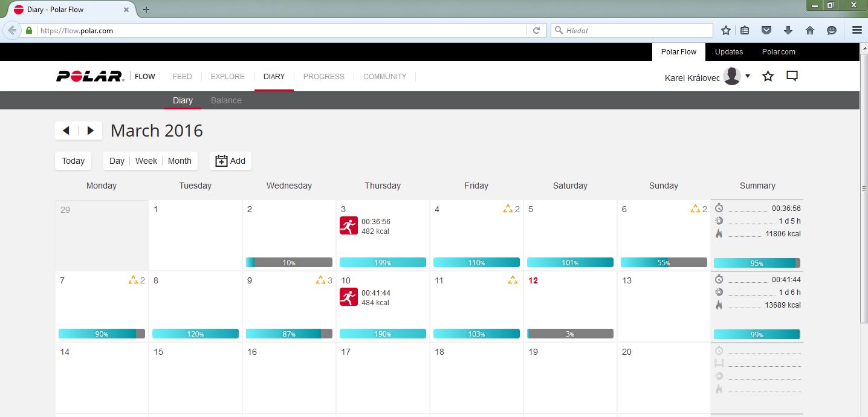Click 199% activity bar on March 3
This screenshot has height=417, width=868.
tap(383, 263)
